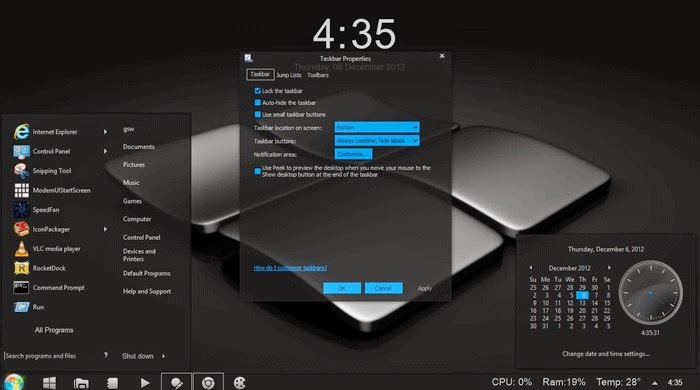Click the Windows logo taskbar icon
Image resolution: width=700 pixels, height=390 pixels.
tap(50, 383)
